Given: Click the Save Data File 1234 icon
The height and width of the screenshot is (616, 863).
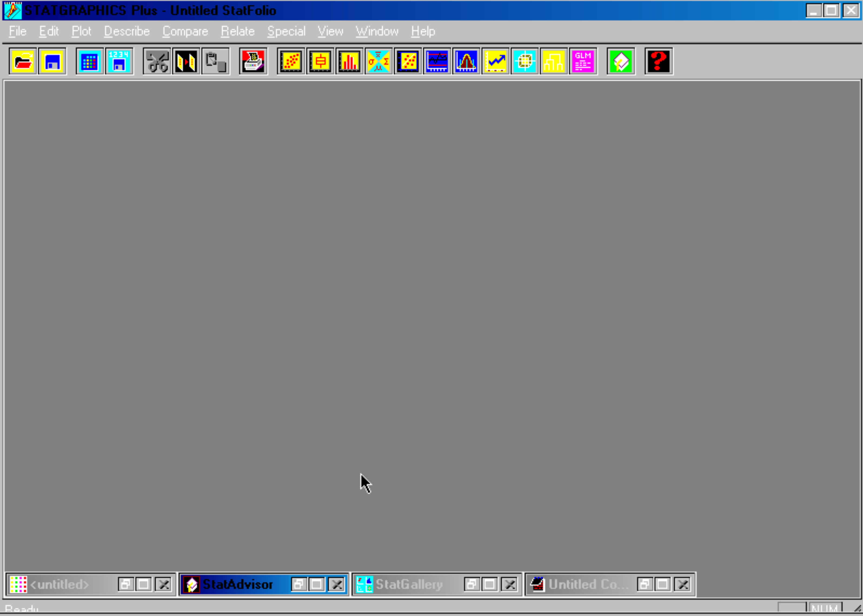Looking at the screenshot, I should [119, 61].
